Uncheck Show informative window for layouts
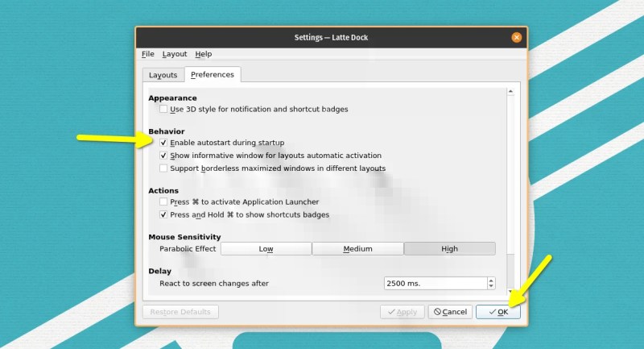Image resolution: width=644 pixels, height=349 pixels. [x=163, y=156]
